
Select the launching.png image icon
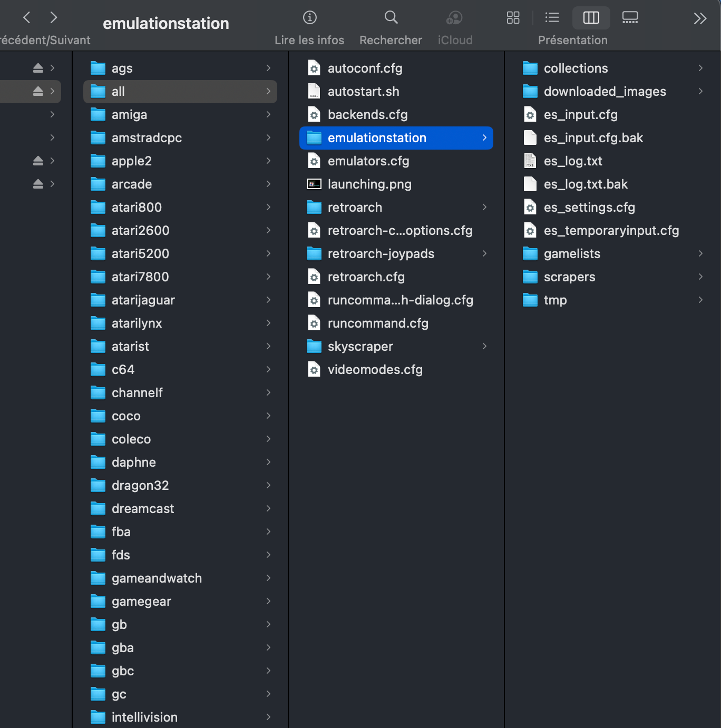pyautogui.click(x=314, y=184)
